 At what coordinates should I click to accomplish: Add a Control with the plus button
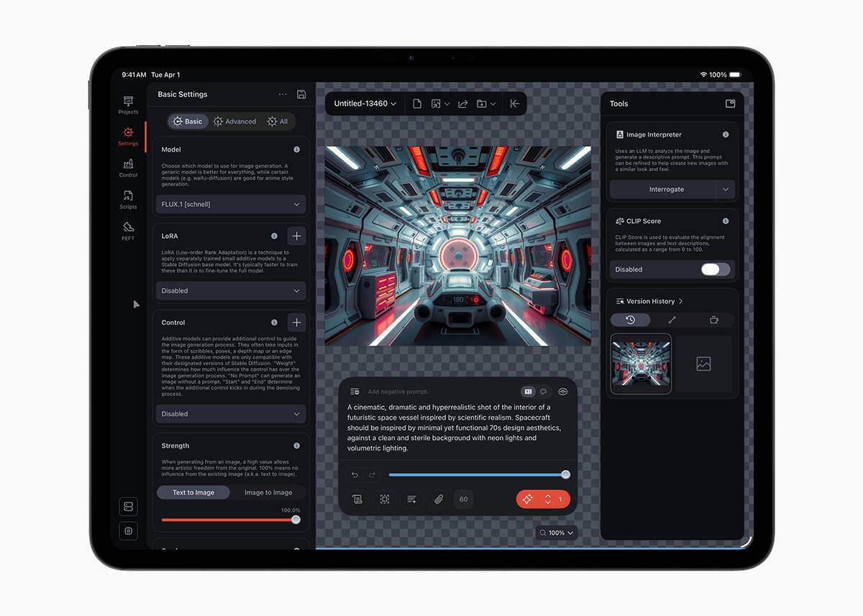click(296, 322)
